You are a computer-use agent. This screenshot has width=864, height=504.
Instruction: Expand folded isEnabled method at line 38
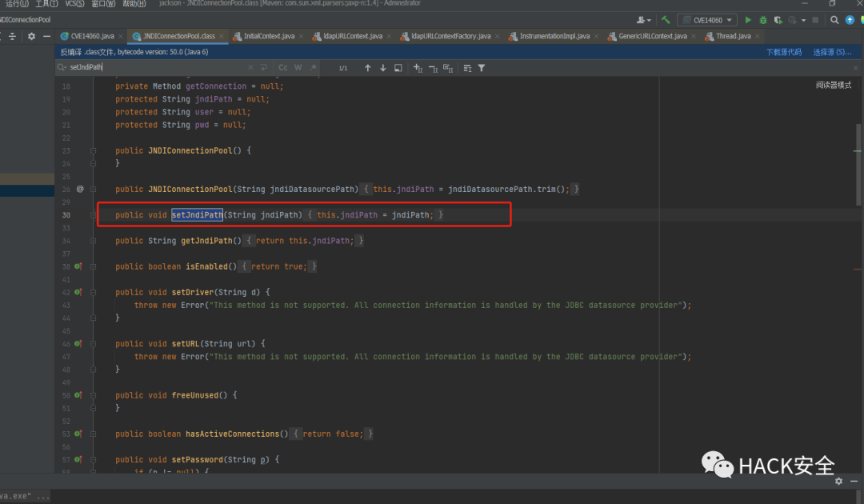pos(93,266)
